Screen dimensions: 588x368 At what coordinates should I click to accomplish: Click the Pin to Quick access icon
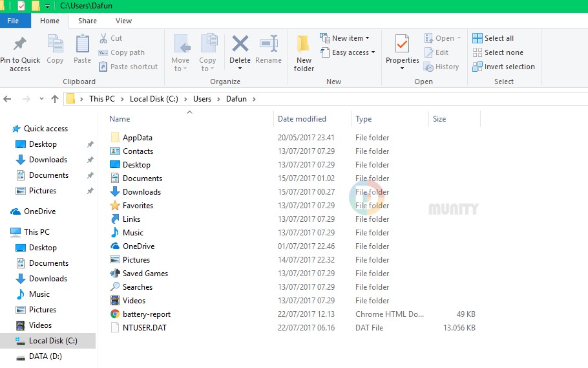pyautogui.click(x=19, y=45)
